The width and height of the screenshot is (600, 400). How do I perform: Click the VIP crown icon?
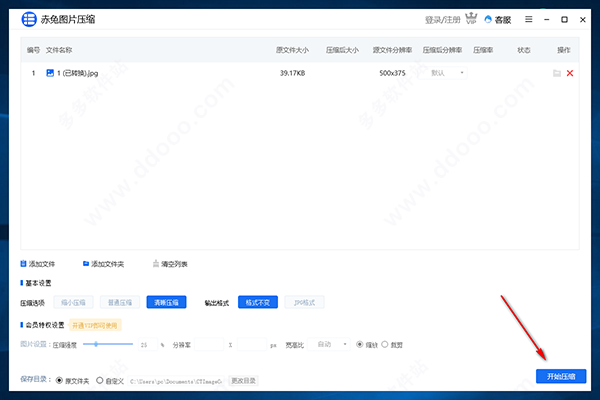pyautogui.click(x=471, y=18)
